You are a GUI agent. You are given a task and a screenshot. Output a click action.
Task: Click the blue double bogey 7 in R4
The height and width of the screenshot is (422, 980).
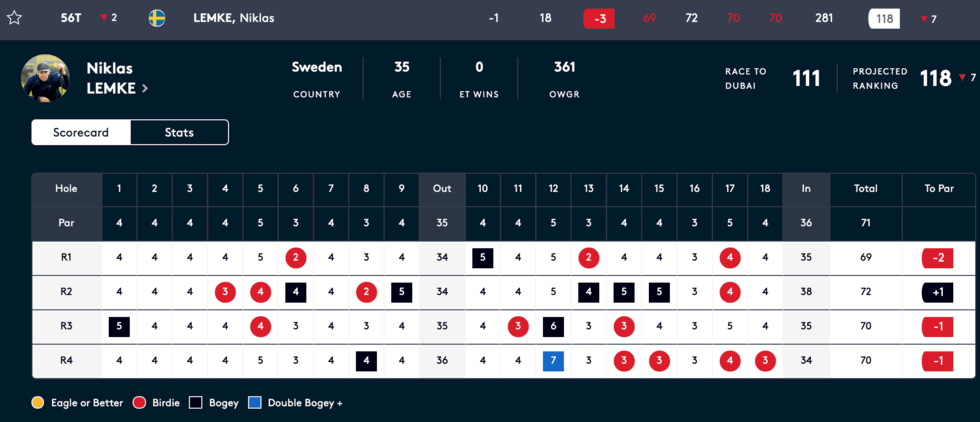pos(553,361)
